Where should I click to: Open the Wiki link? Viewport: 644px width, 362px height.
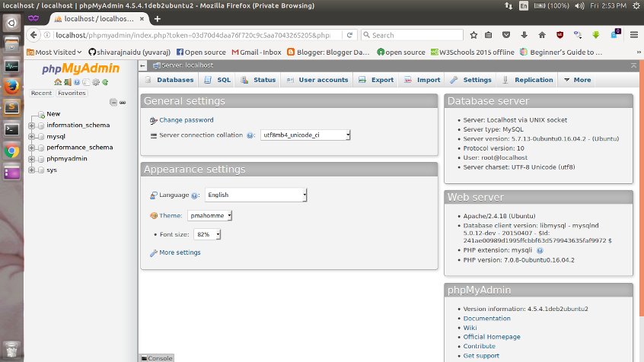click(x=470, y=328)
